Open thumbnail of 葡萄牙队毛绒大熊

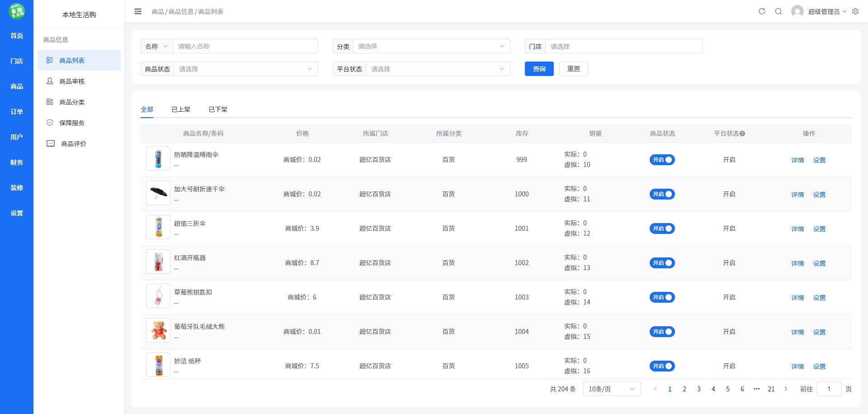coord(158,330)
